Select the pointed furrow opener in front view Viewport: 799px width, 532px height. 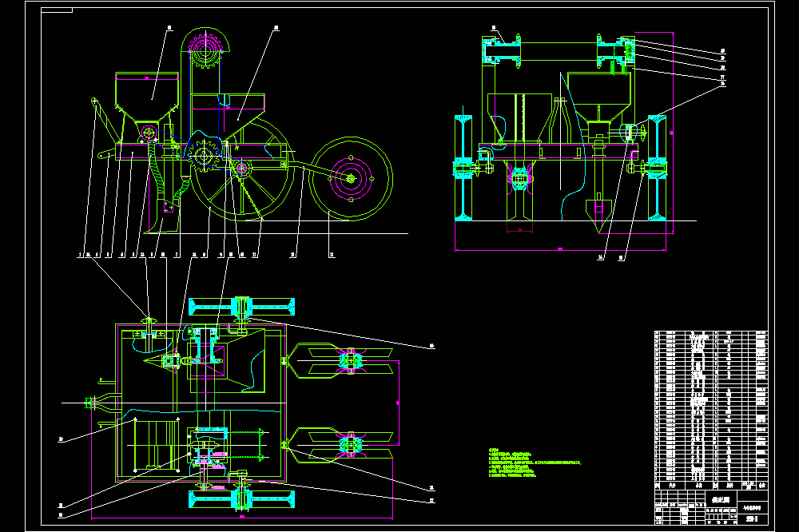coord(599,216)
